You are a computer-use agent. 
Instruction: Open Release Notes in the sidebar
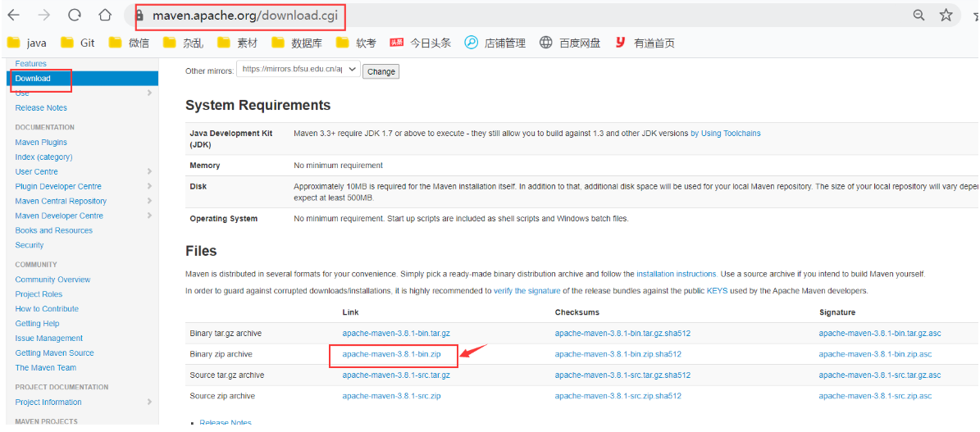[x=41, y=108]
